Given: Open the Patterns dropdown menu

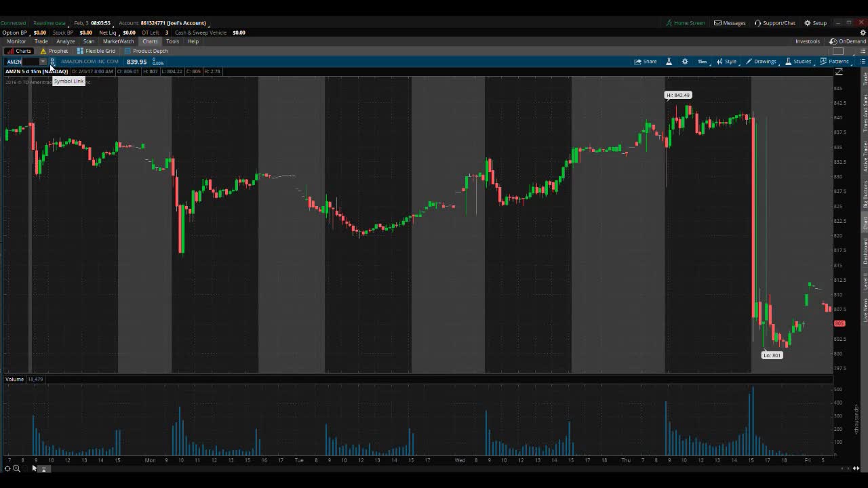Looking at the screenshot, I should pyautogui.click(x=835, y=62).
